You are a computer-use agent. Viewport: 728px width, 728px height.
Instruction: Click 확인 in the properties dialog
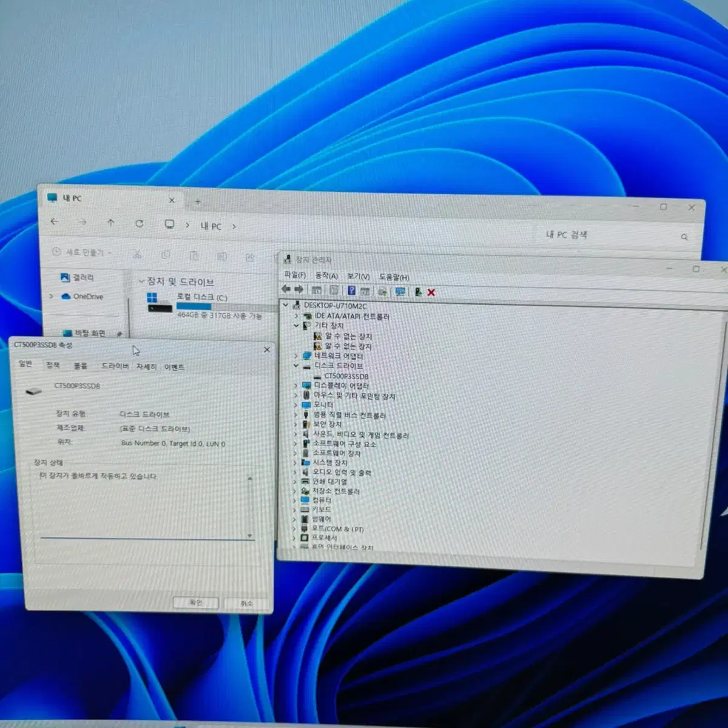click(195, 602)
